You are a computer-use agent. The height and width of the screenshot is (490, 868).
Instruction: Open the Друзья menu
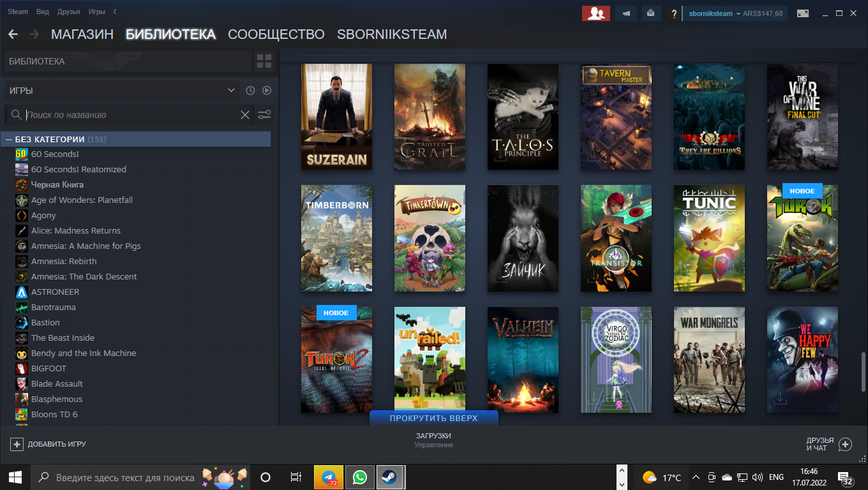click(68, 12)
